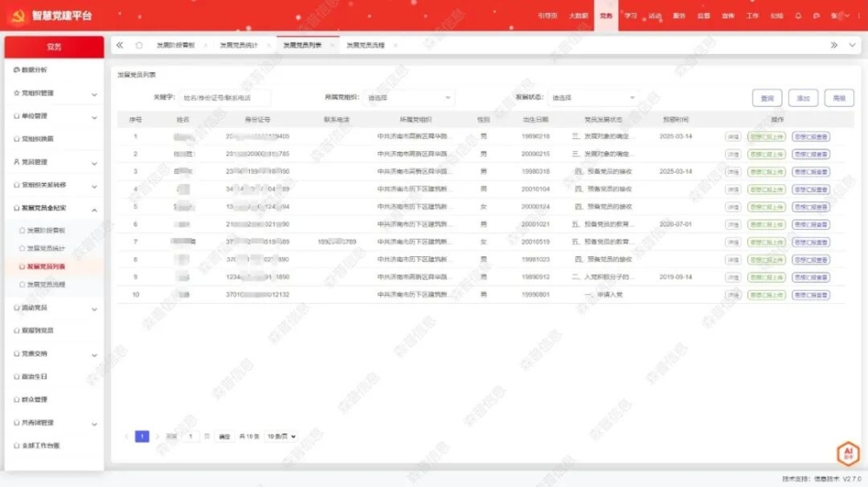This screenshot has height=487, width=868.
Task: Click the double right arrow tab scroll icon
Action: click(x=834, y=45)
